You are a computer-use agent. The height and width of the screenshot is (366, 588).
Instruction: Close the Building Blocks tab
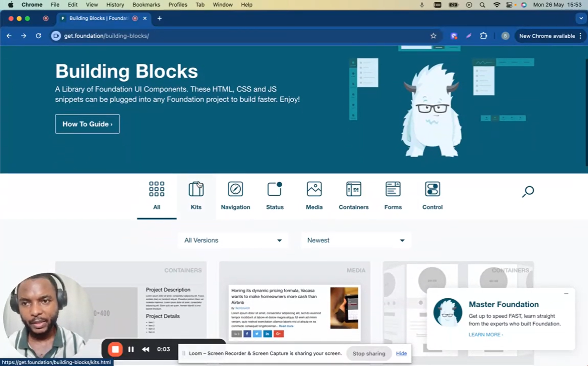point(145,18)
